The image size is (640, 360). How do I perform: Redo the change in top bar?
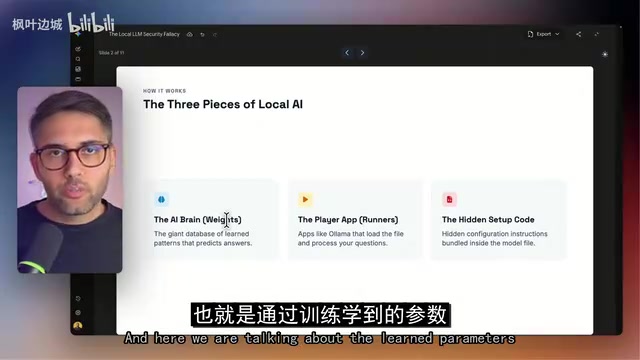[x=215, y=34]
